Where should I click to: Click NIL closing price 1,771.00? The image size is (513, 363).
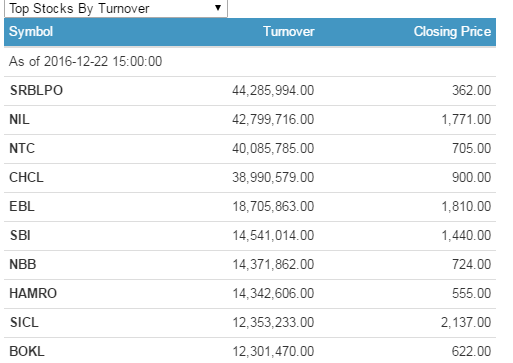pyautogui.click(x=466, y=119)
